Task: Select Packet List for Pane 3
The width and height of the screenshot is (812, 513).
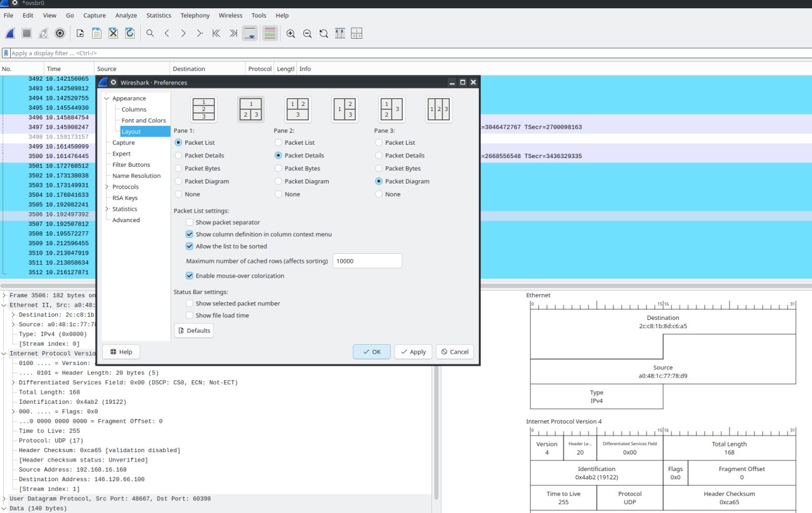Action: (379, 143)
